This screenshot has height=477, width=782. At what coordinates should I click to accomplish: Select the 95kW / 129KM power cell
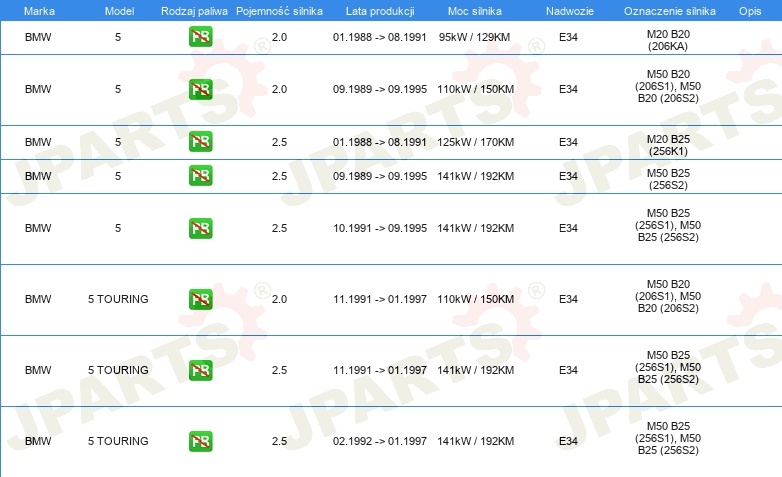pos(474,37)
